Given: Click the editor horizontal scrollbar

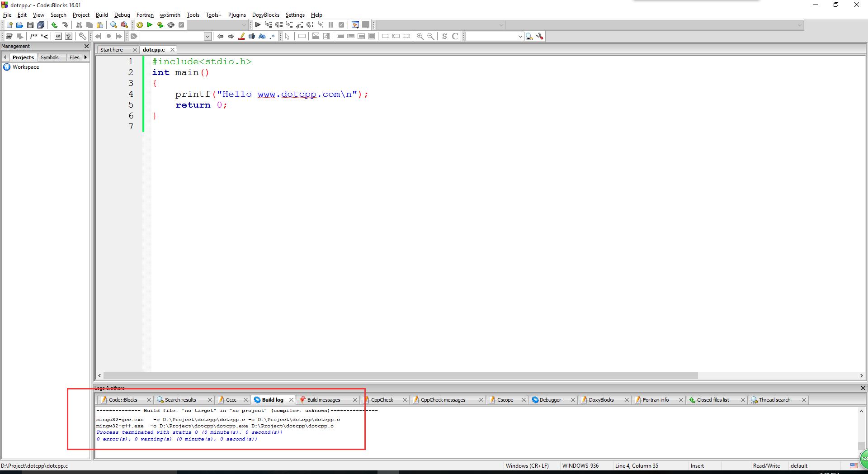Looking at the screenshot, I should pyautogui.click(x=401, y=376).
